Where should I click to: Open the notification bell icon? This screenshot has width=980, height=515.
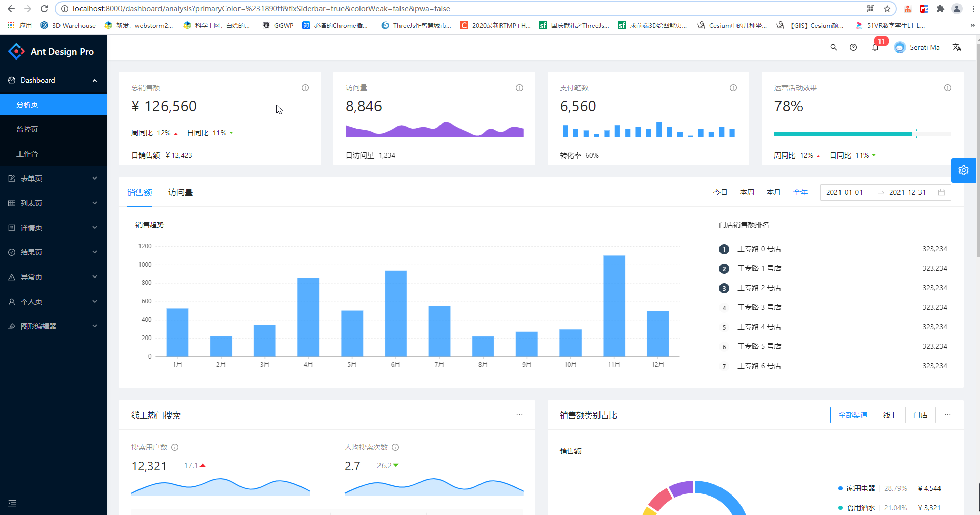pyautogui.click(x=875, y=47)
